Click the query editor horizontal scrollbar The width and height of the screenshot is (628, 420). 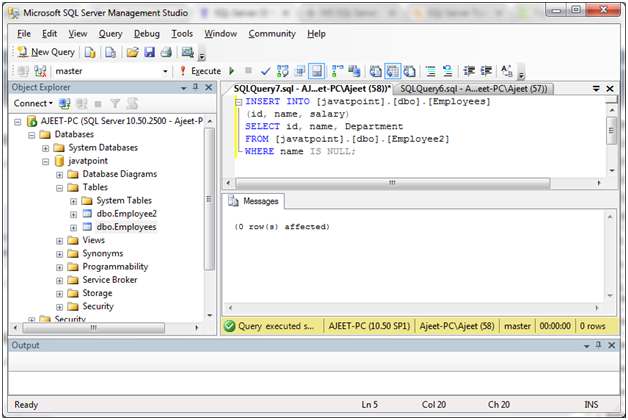(392, 183)
